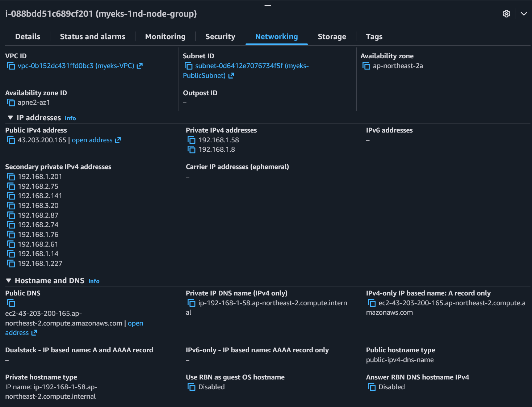Open address for the public IPv4

[92, 140]
